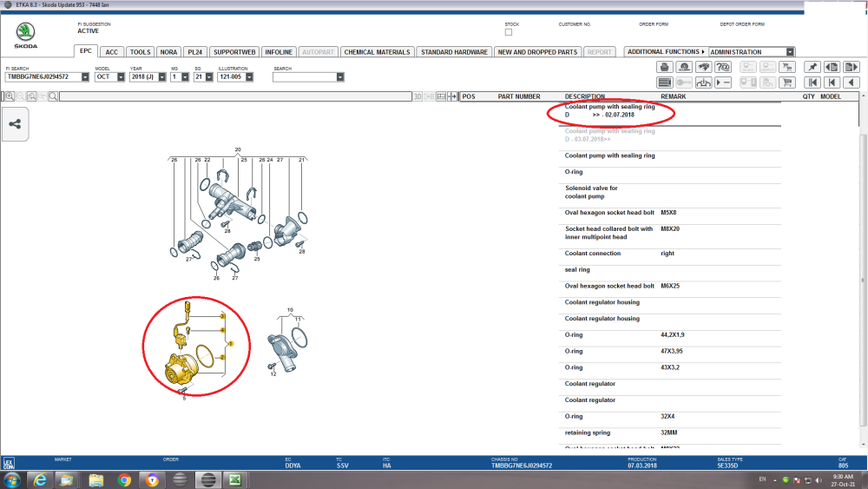The height and width of the screenshot is (489, 868).
Task: Expand the Administration dropdown
Action: pyautogui.click(x=790, y=51)
